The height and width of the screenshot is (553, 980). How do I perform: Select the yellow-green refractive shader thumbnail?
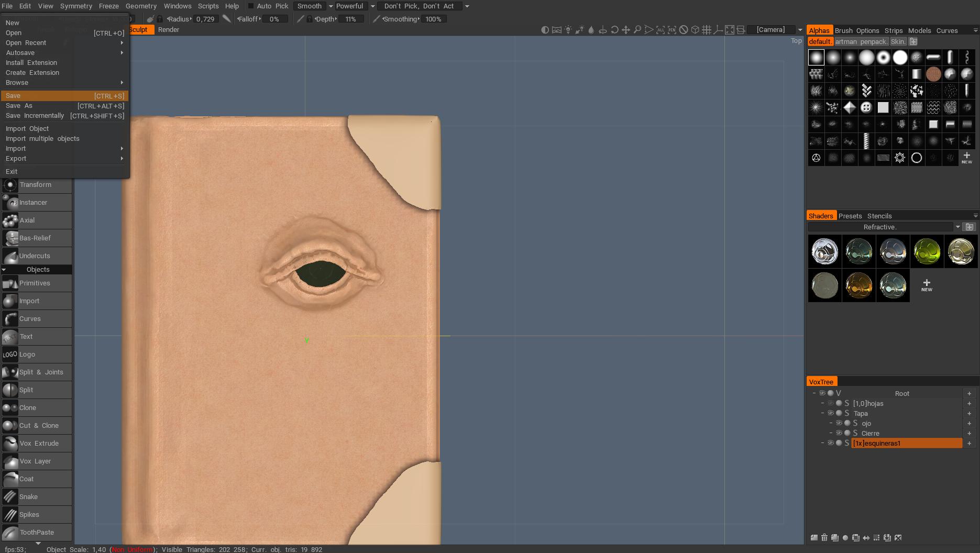coord(927,251)
